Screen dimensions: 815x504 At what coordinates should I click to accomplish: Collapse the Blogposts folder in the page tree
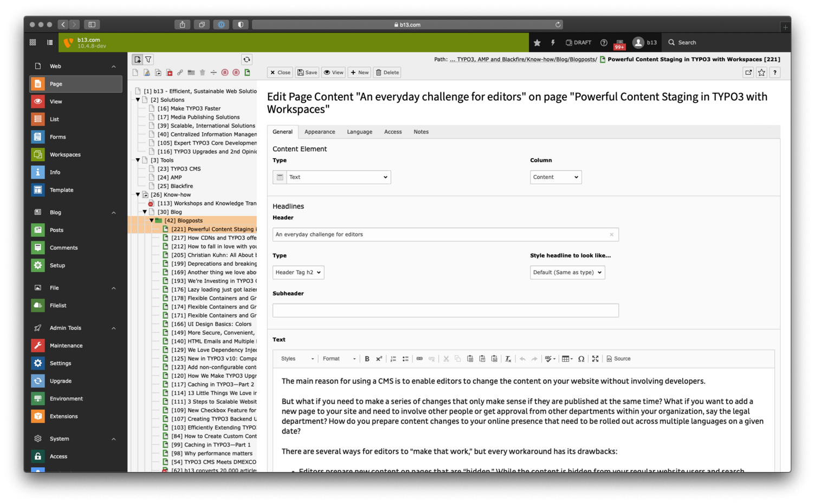tap(151, 221)
